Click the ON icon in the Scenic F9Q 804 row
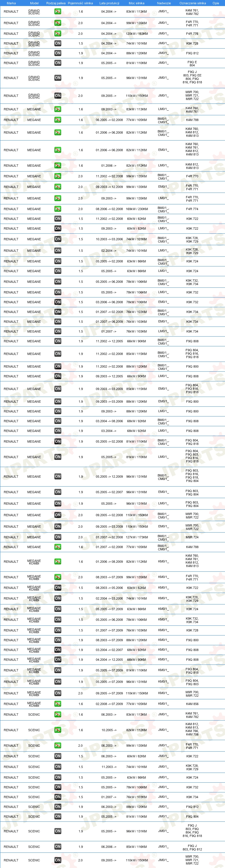 [x=58, y=817]
